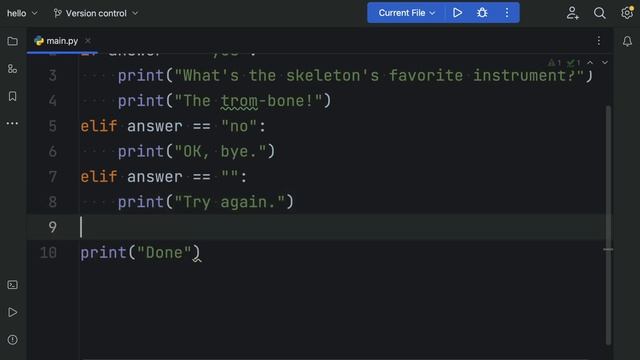Place cursor on line 9 gutter number

click(x=52, y=227)
